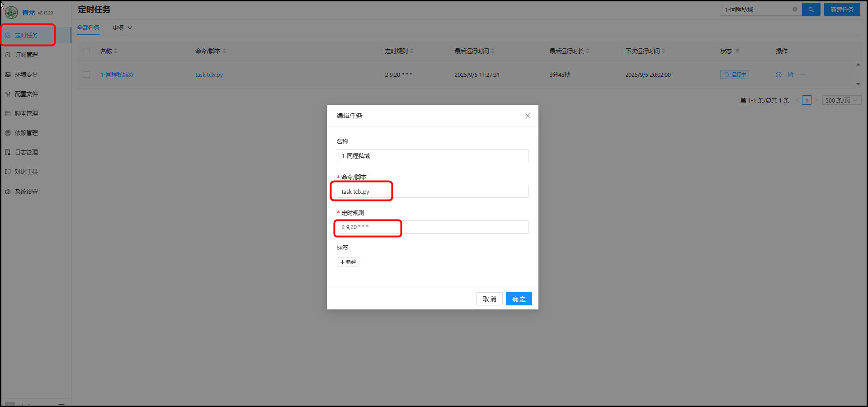
Task: Open the 状态 column filter icon
Action: click(x=737, y=51)
